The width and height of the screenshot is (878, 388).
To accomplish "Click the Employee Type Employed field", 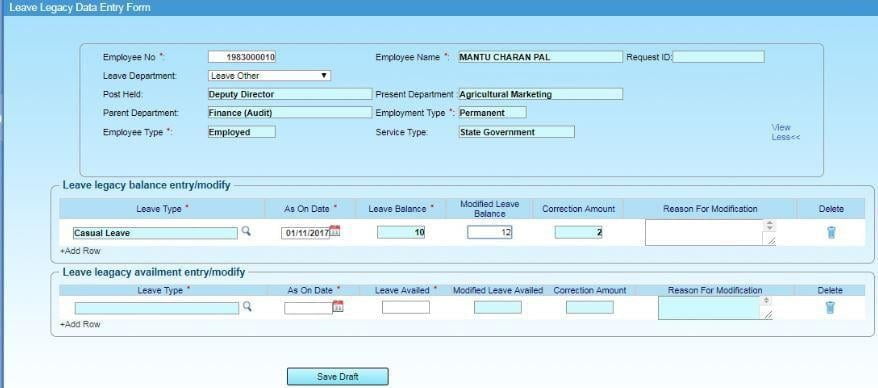I will click(x=241, y=132).
